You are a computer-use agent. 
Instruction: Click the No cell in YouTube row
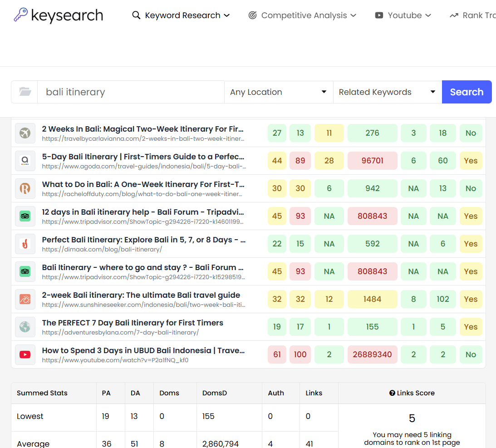pyautogui.click(x=471, y=354)
